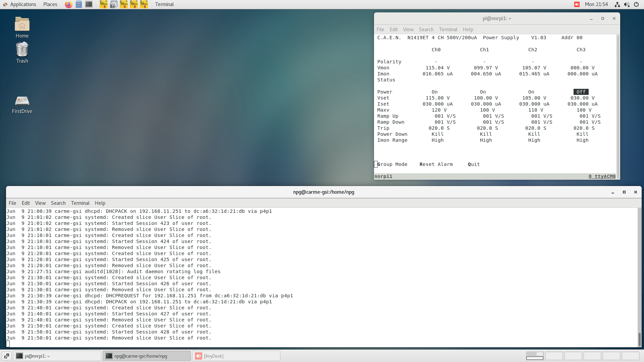The height and width of the screenshot is (362, 644).
Task: Open volume control via the speaker tray icon
Action: (x=627, y=4)
